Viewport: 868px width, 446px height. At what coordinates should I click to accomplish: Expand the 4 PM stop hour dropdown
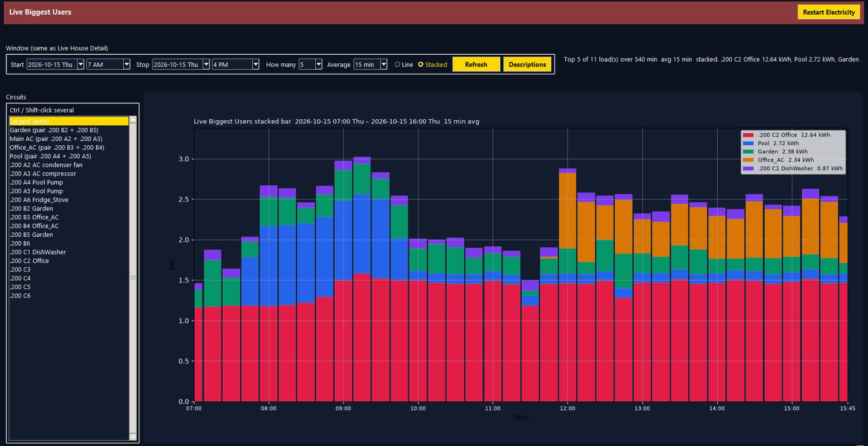[x=256, y=64]
